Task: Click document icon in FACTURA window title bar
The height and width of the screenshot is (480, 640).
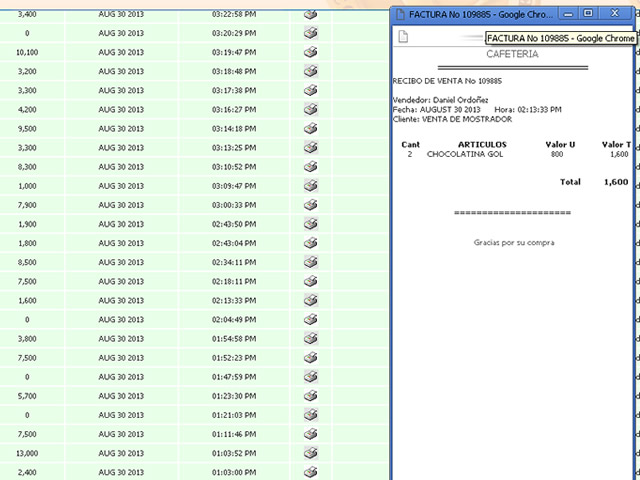Action: [400, 14]
